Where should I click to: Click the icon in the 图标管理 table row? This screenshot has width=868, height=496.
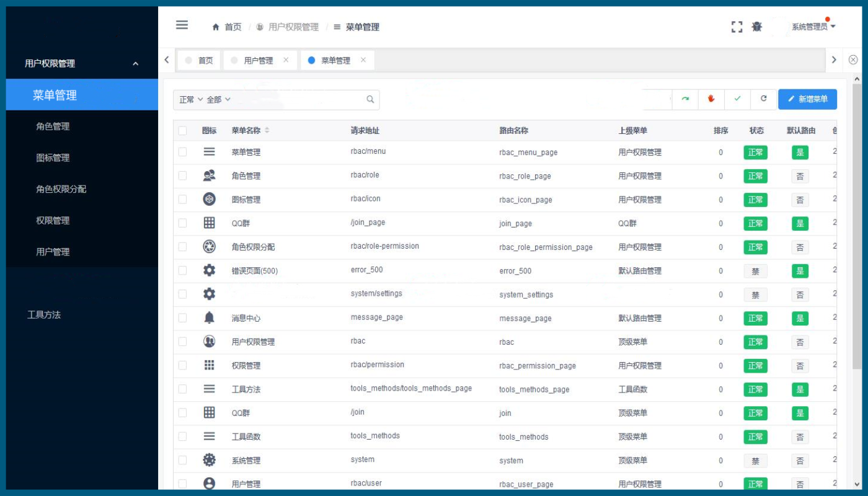(x=209, y=199)
